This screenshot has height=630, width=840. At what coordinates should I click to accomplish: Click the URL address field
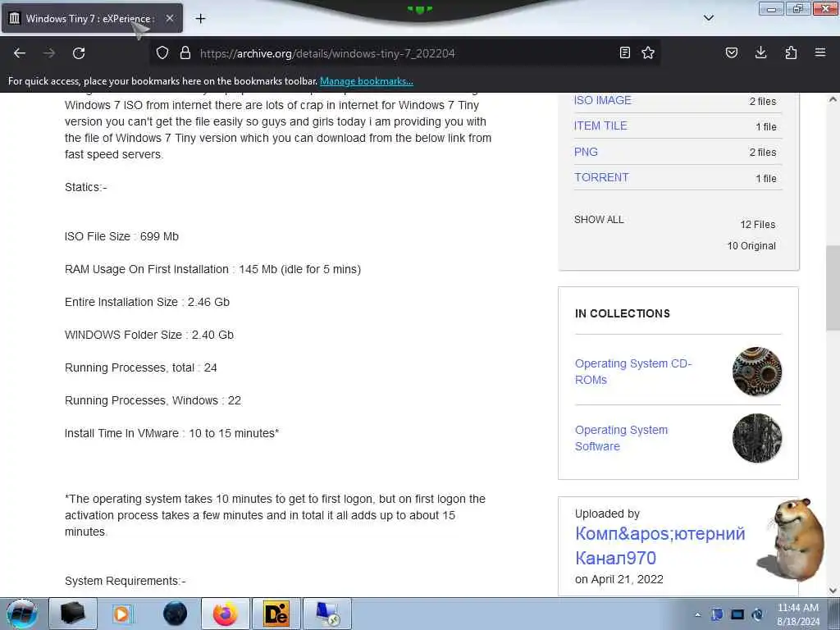click(404, 53)
